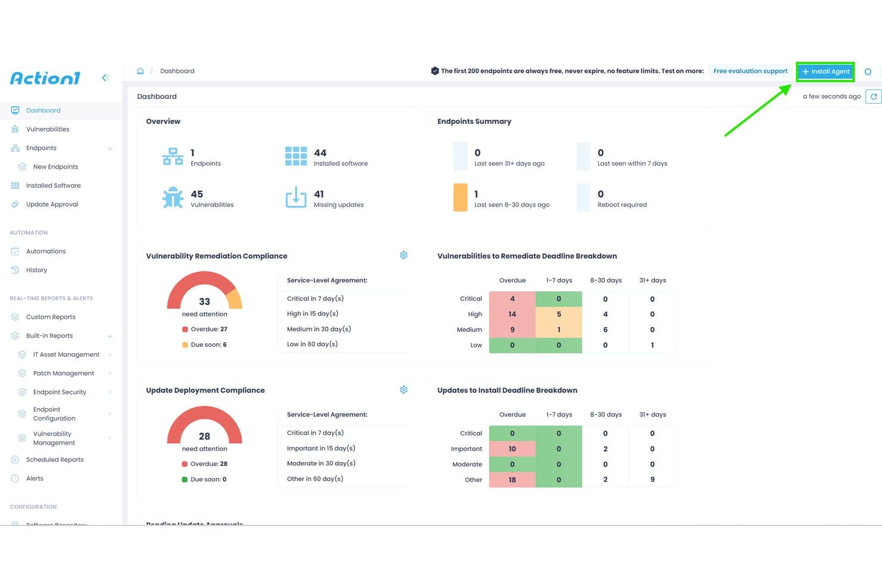The image size is (882, 588).
Task: Click the green Due soon: 0 legend dot
Action: coord(185,480)
